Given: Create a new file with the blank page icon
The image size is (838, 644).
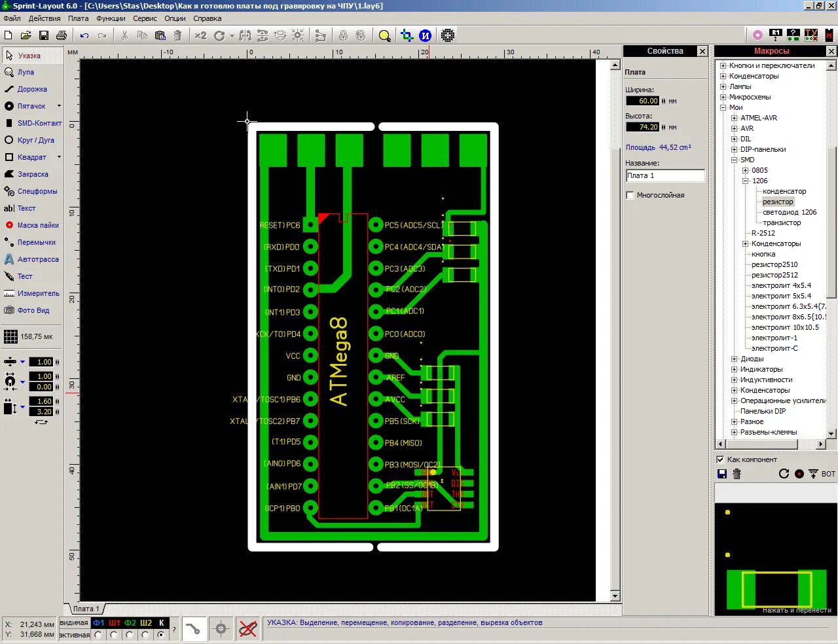Looking at the screenshot, I should point(9,35).
